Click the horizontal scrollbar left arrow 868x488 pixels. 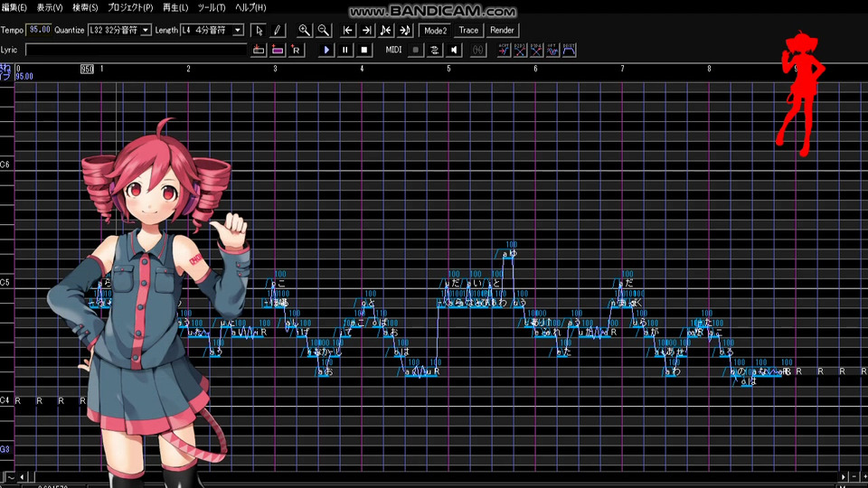click(x=23, y=476)
